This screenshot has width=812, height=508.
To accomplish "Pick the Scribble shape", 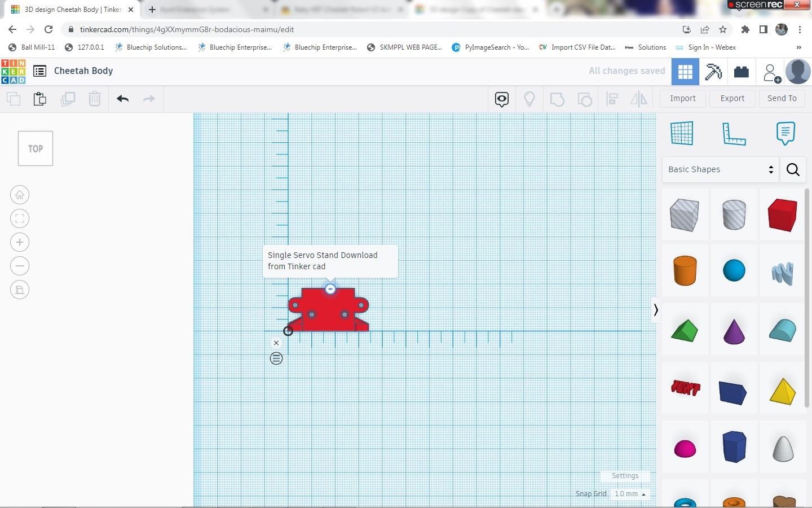I will tap(783, 273).
